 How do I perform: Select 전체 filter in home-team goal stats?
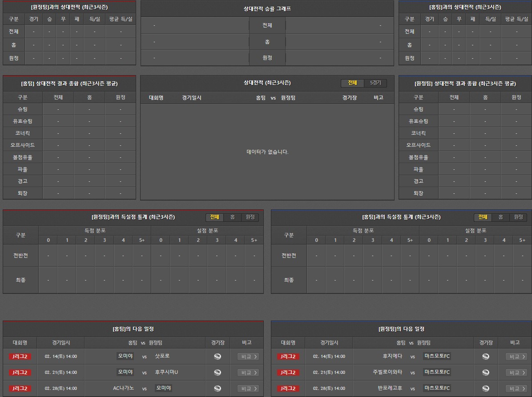pos(483,217)
